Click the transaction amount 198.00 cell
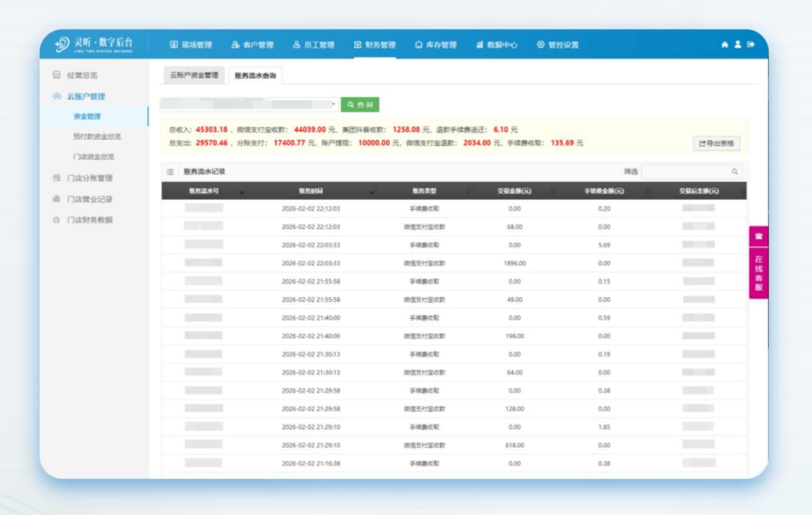Viewport: 812px width, 515px height. (515, 336)
